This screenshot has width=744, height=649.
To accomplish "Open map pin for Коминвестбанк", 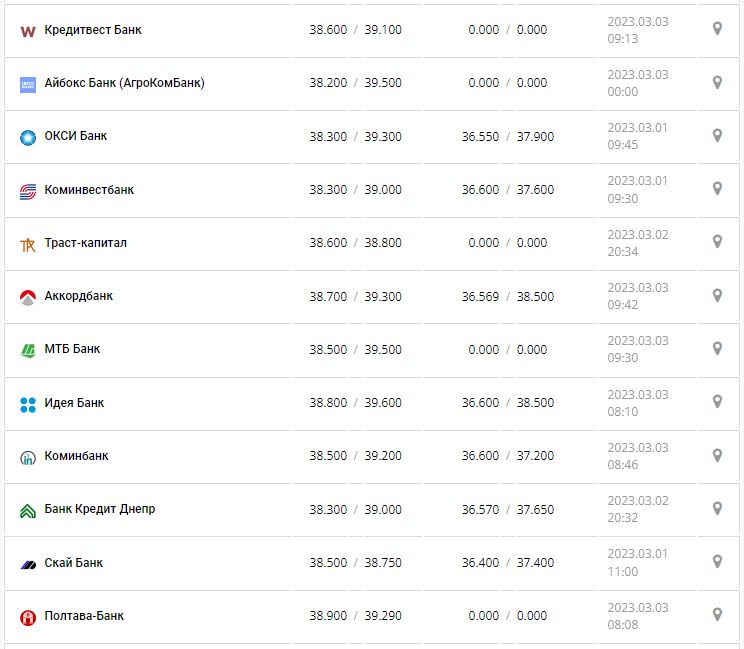I will click(717, 188).
